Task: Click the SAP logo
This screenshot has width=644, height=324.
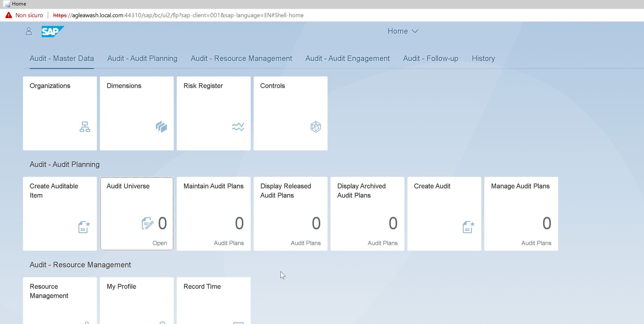Action: pos(53,31)
